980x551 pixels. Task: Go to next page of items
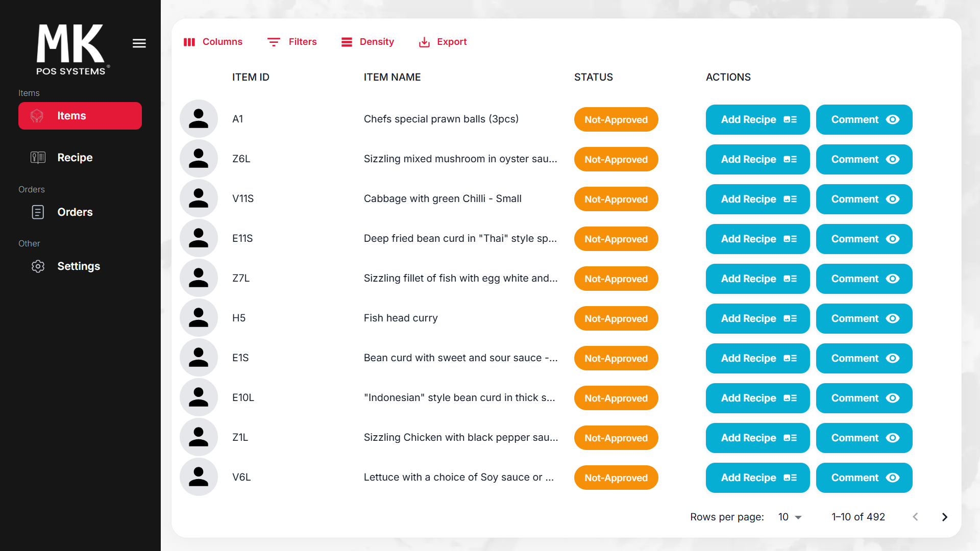pyautogui.click(x=944, y=517)
